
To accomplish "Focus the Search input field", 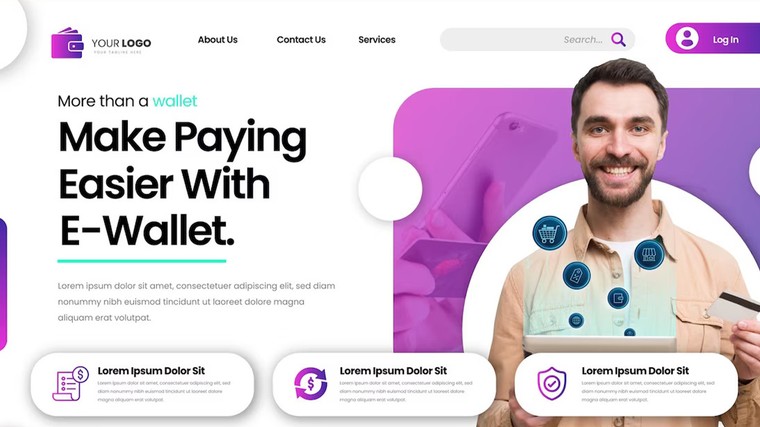I will click(x=537, y=39).
